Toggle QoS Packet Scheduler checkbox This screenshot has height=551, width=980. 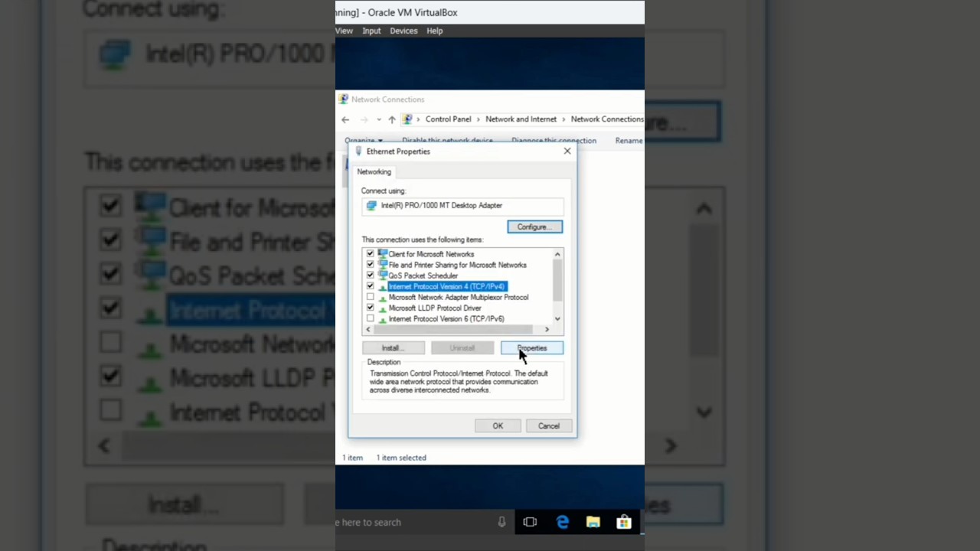click(x=371, y=275)
